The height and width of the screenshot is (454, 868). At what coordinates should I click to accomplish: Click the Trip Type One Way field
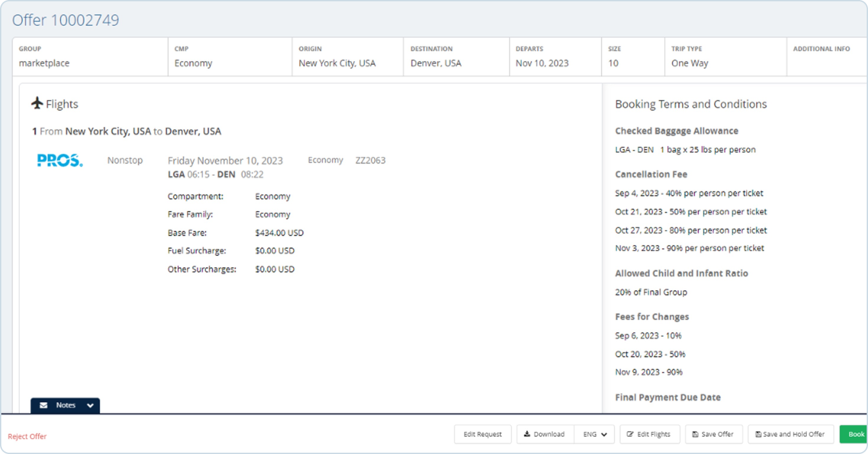pyautogui.click(x=689, y=63)
